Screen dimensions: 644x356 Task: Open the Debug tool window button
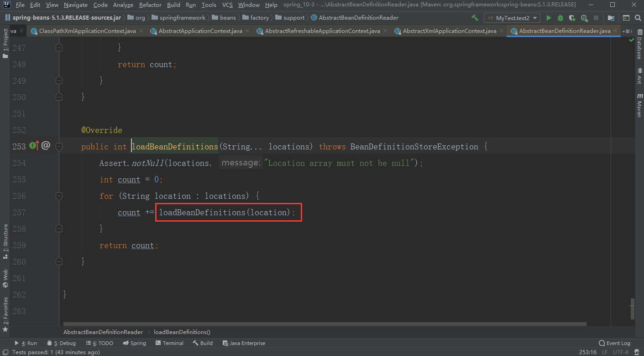[x=61, y=343]
